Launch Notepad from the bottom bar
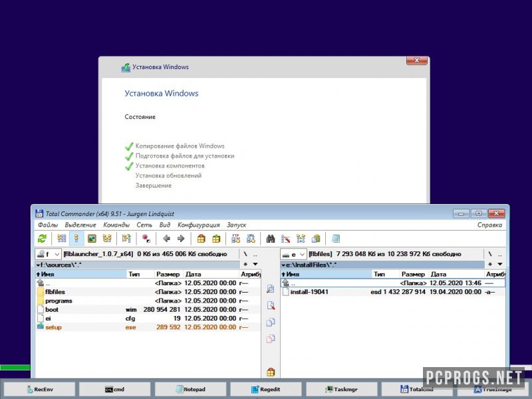Viewport: 532px width, 399px height. [191, 389]
